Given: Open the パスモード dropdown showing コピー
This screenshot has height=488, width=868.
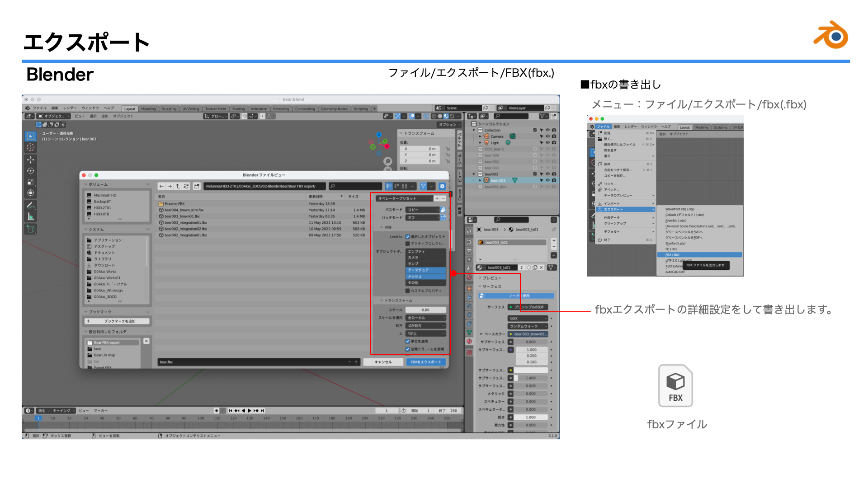Looking at the screenshot, I should (x=423, y=210).
